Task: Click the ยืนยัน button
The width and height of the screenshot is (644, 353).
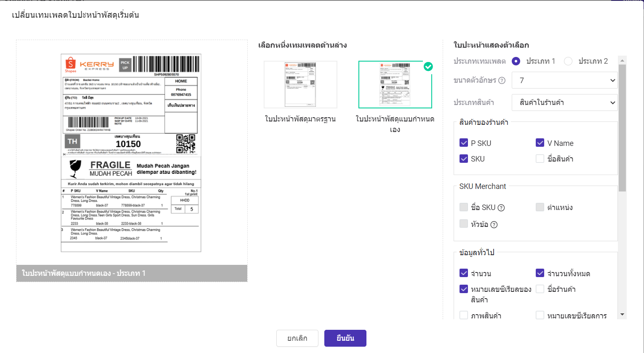Action: point(345,338)
